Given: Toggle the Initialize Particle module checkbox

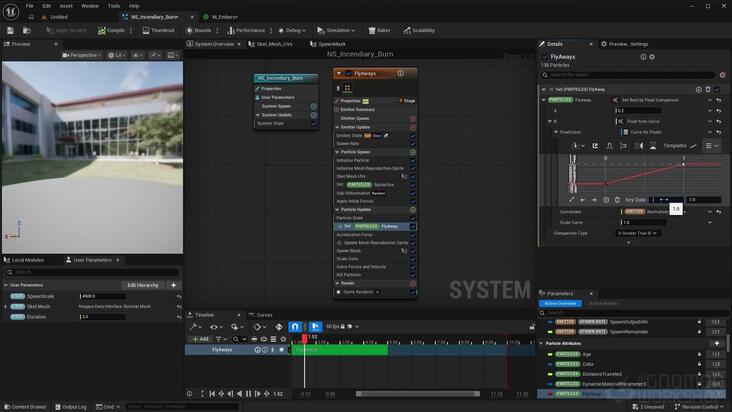Looking at the screenshot, I should click(x=413, y=161).
